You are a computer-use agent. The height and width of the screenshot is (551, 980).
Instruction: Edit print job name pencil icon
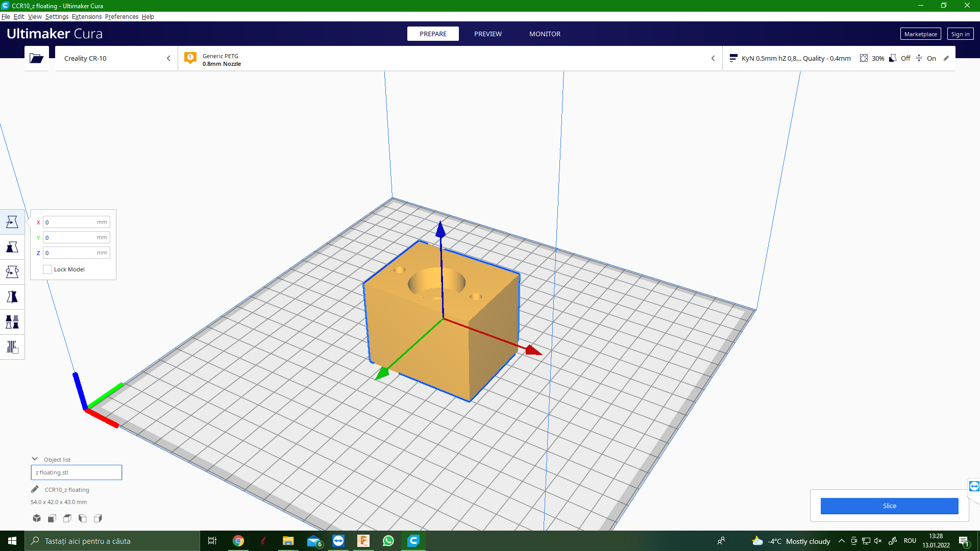click(35, 490)
